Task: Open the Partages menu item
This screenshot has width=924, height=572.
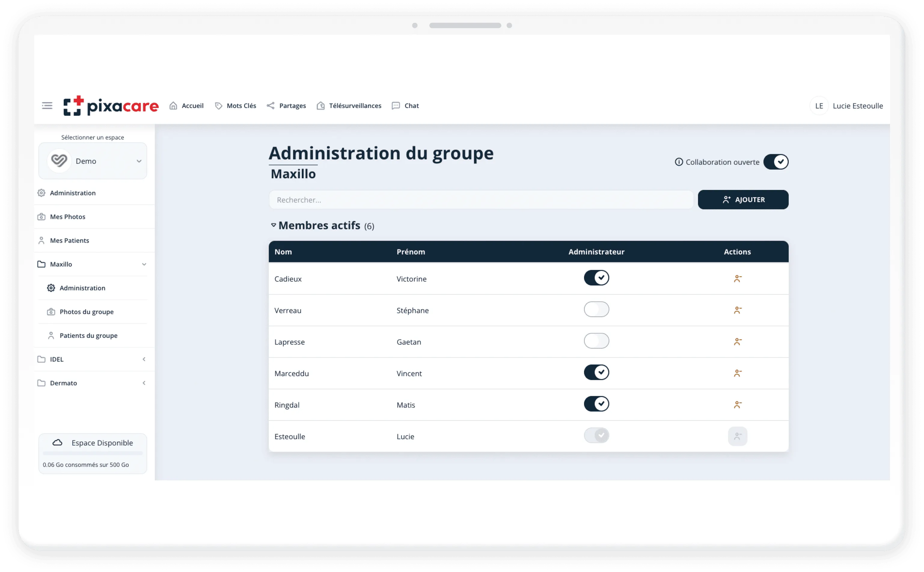Action: 286,106
